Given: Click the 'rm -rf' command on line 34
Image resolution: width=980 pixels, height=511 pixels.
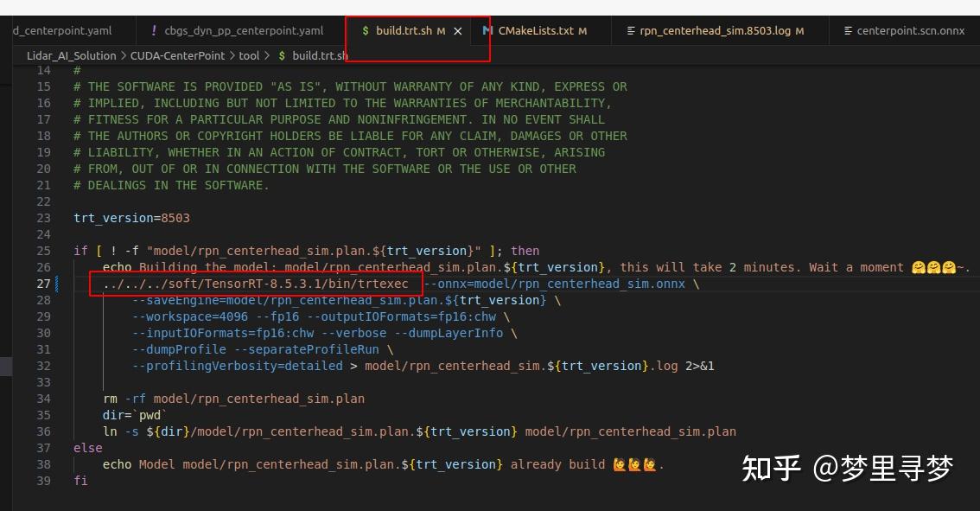Looking at the screenshot, I should 124,399.
